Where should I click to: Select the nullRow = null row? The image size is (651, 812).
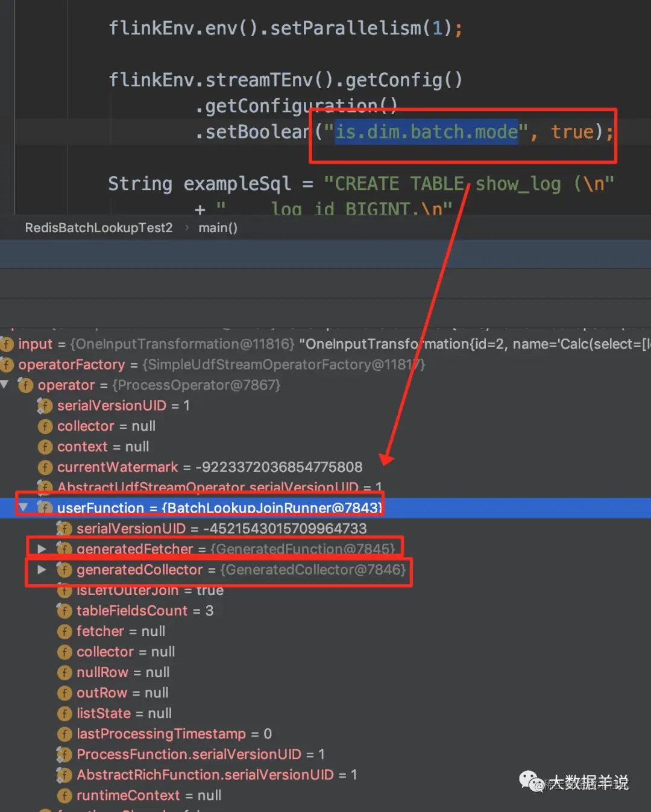pyautogui.click(x=325, y=672)
